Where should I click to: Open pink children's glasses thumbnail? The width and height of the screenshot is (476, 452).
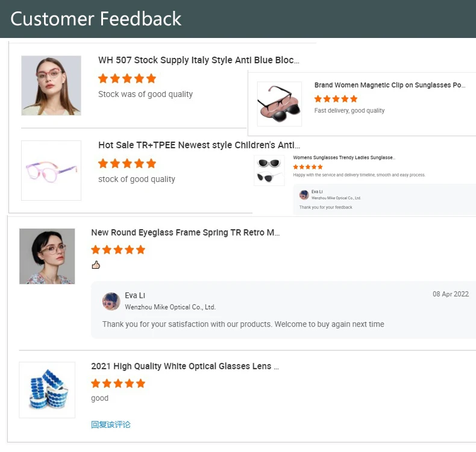point(51,171)
